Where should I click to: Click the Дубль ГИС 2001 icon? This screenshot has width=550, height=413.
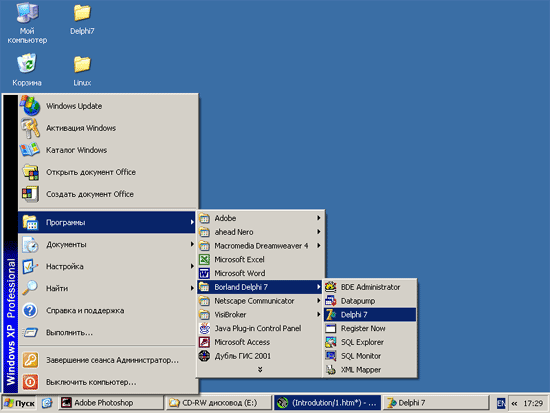pos(204,356)
